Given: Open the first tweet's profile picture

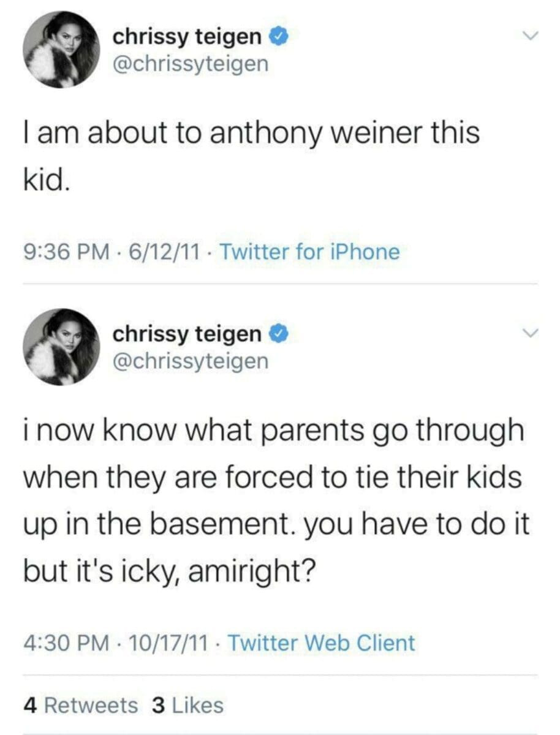Looking at the screenshot, I should tap(61, 50).
